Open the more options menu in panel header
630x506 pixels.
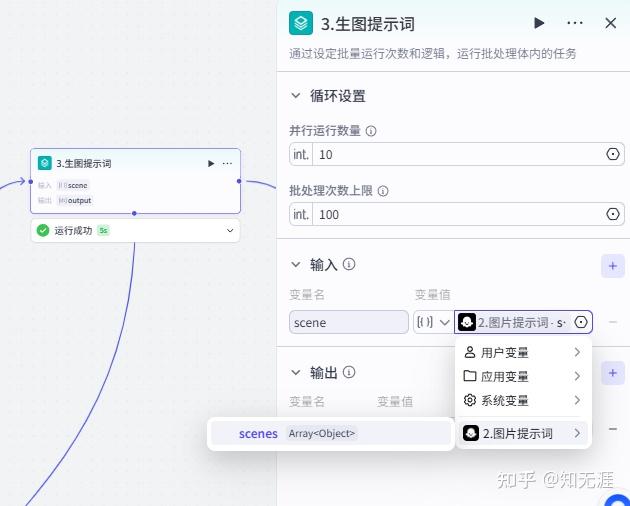(x=575, y=23)
